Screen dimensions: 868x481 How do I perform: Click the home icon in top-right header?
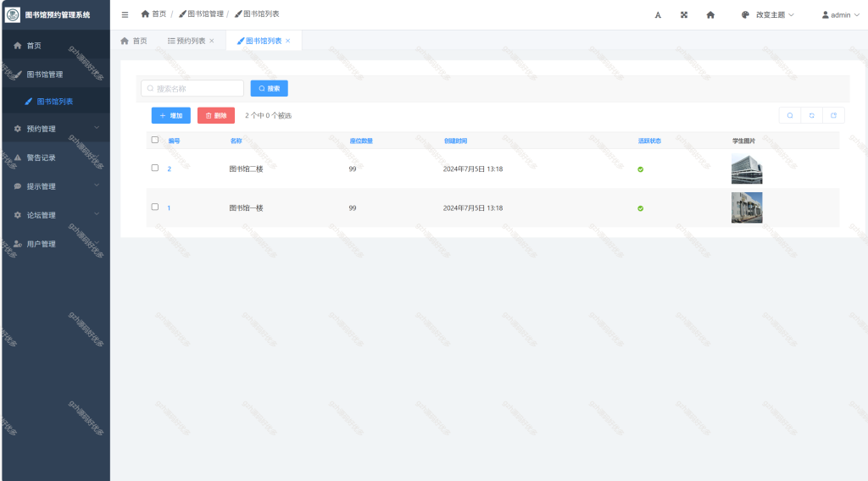pos(710,15)
